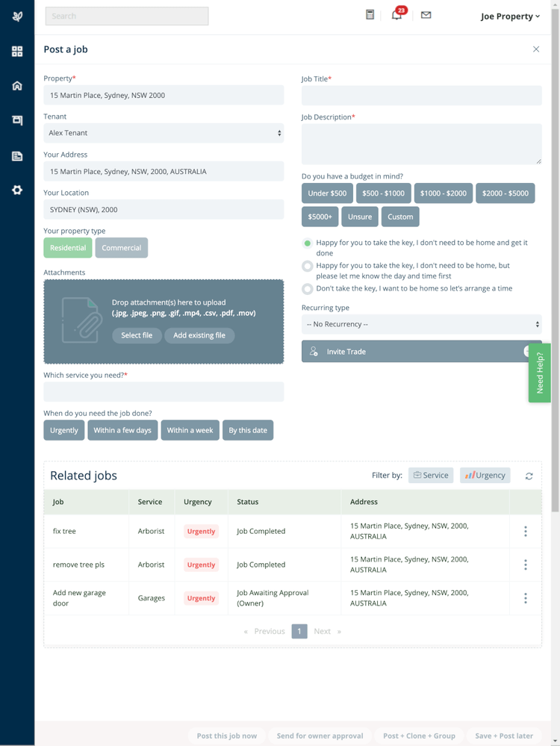Select 'let me know the day and time first' option
560x746 pixels.
point(308,266)
